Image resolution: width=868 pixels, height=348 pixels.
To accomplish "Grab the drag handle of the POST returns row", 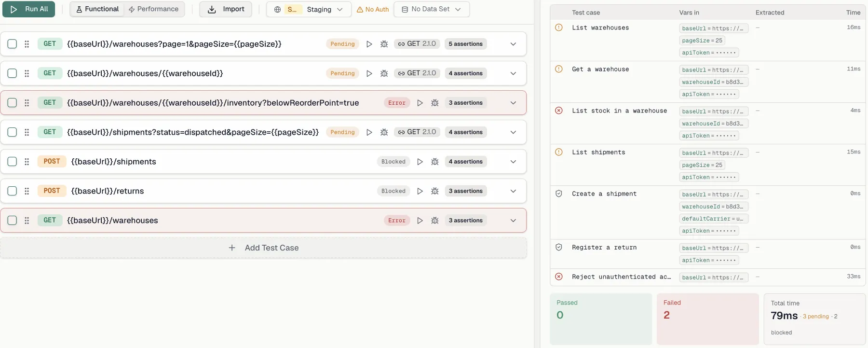I will coord(27,191).
